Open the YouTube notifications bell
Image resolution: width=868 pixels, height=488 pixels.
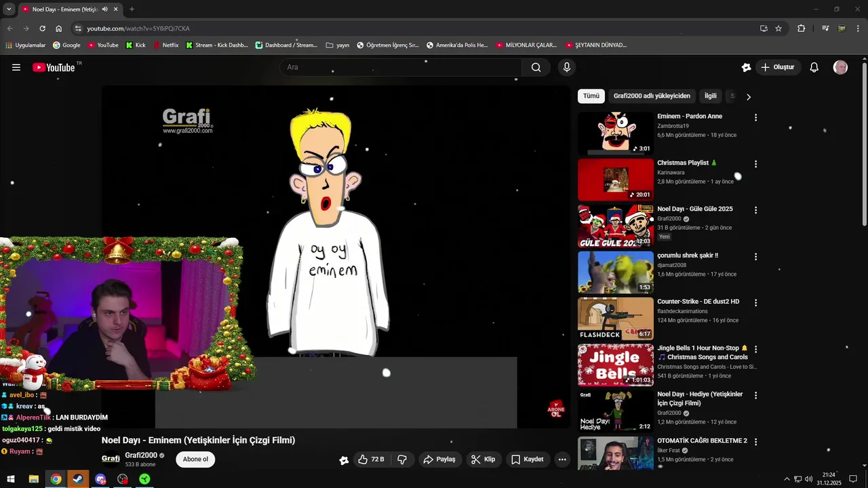point(814,67)
